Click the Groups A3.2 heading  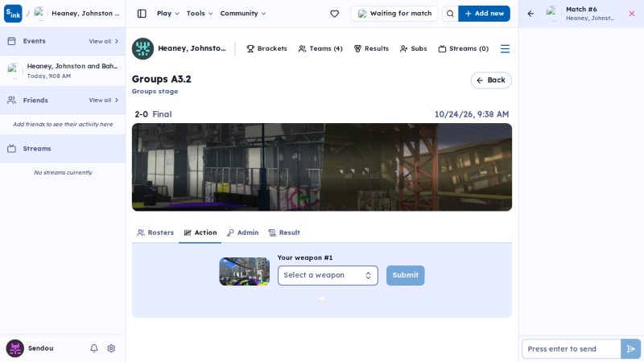(162, 79)
